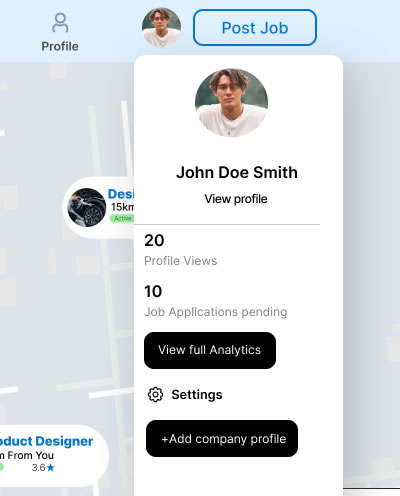Click the green status dot on Product Designer card
400x496 pixels.
(2, 467)
